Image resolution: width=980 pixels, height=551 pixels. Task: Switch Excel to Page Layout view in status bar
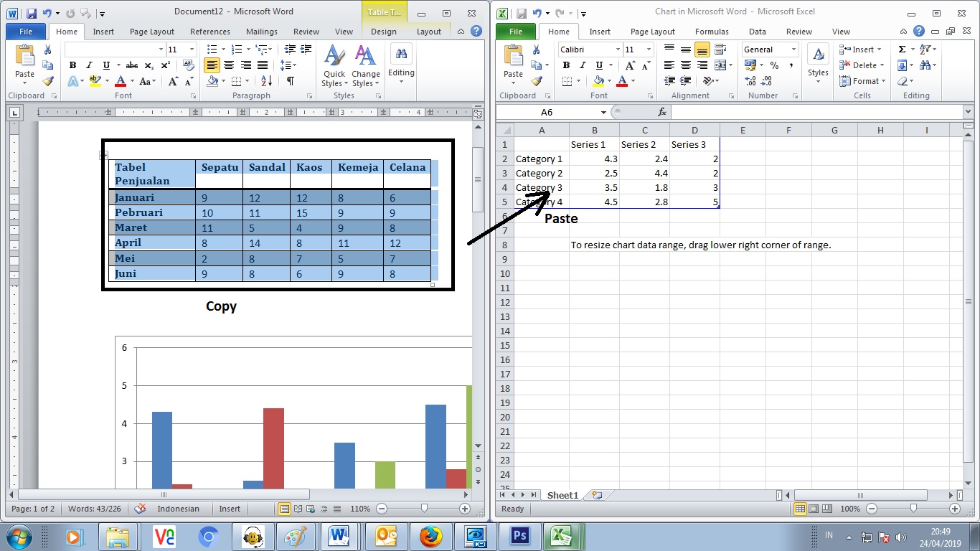pos(814,509)
